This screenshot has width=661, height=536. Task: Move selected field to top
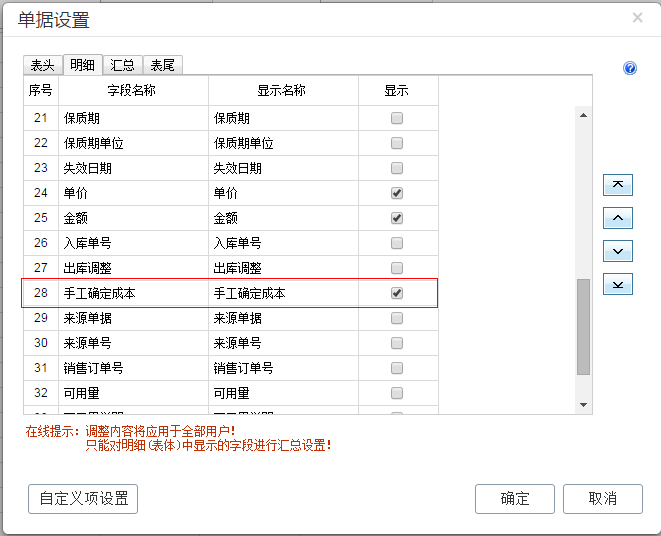[x=618, y=185]
